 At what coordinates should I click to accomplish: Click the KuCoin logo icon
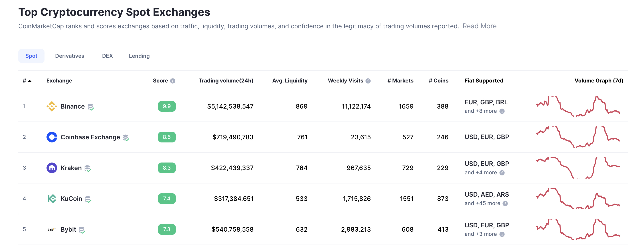52,199
